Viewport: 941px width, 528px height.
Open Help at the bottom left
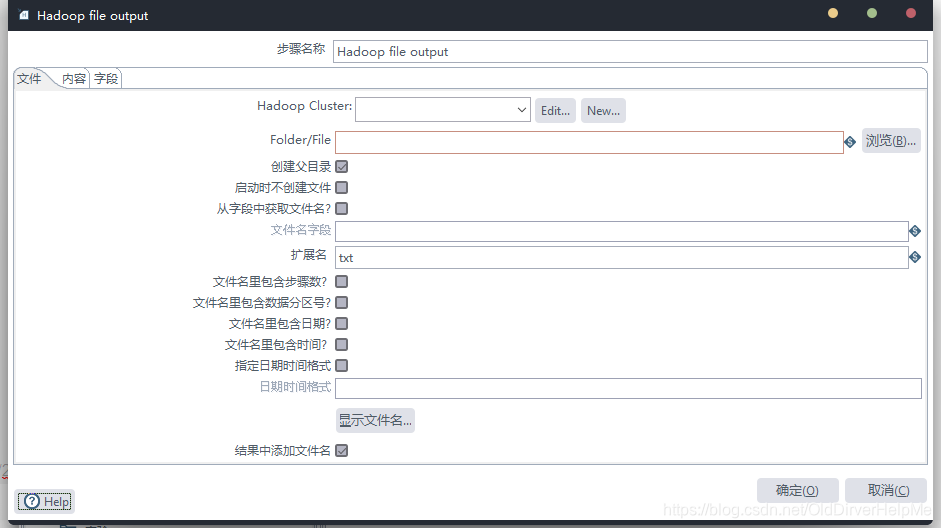45,502
